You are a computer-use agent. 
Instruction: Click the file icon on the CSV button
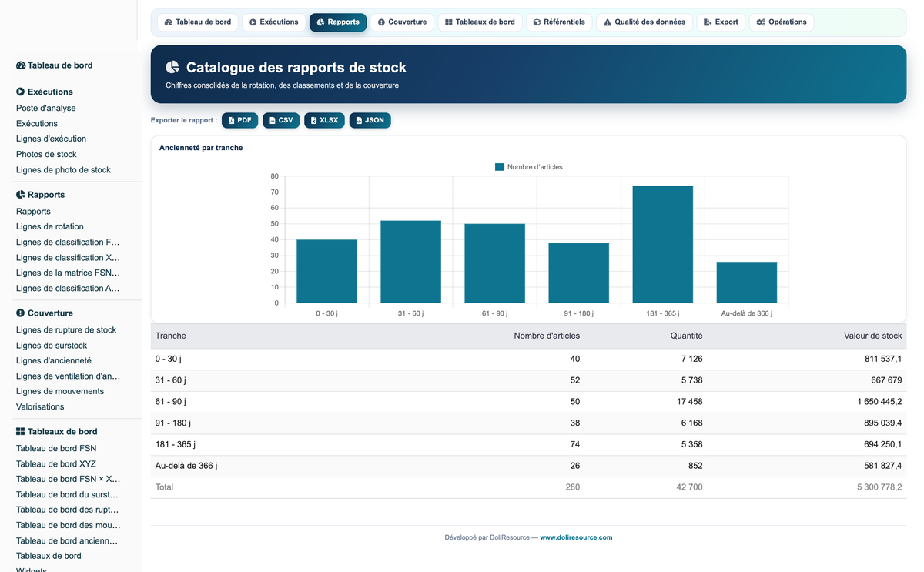pyautogui.click(x=273, y=121)
